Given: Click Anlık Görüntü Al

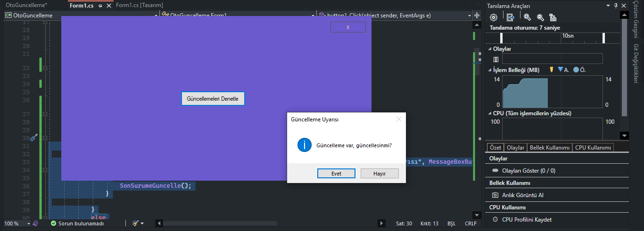Looking at the screenshot, I should click(x=522, y=195).
